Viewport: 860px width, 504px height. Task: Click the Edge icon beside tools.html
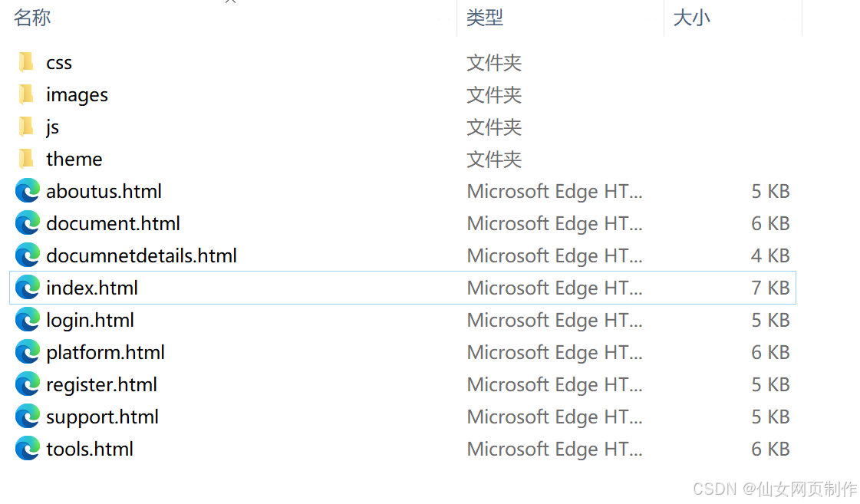pyautogui.click(x=27, y=449)
